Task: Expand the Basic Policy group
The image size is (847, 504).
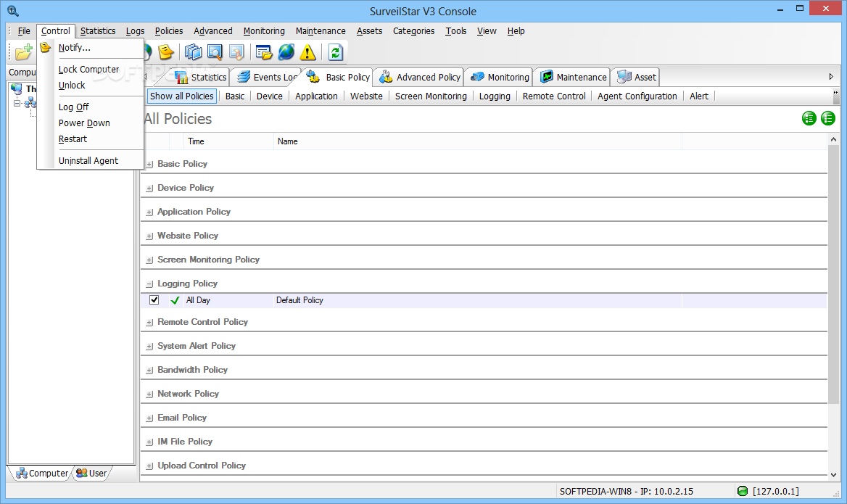Action: pos(149,164)
